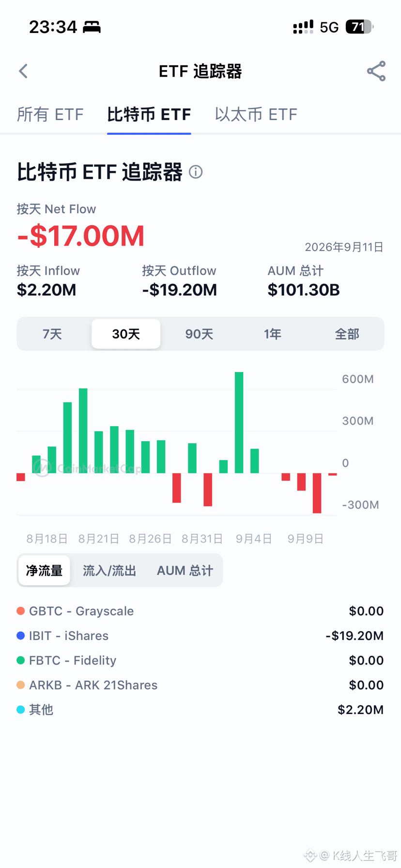Tap the battery indicator in status bar
The height and width of the screenshot is (868, 401).
point(359,27)
